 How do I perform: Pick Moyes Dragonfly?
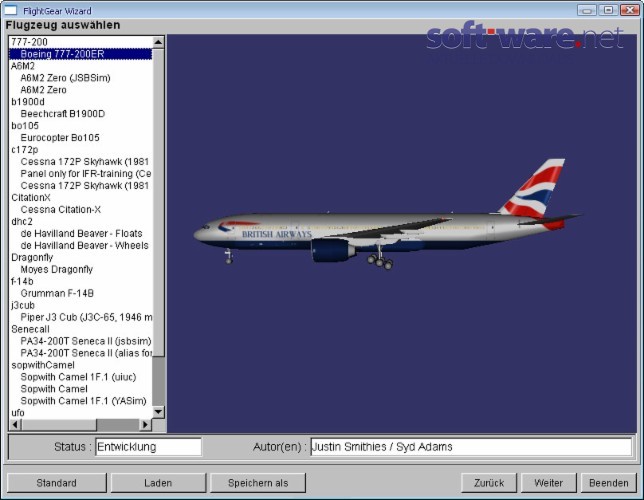coord(80,269)
